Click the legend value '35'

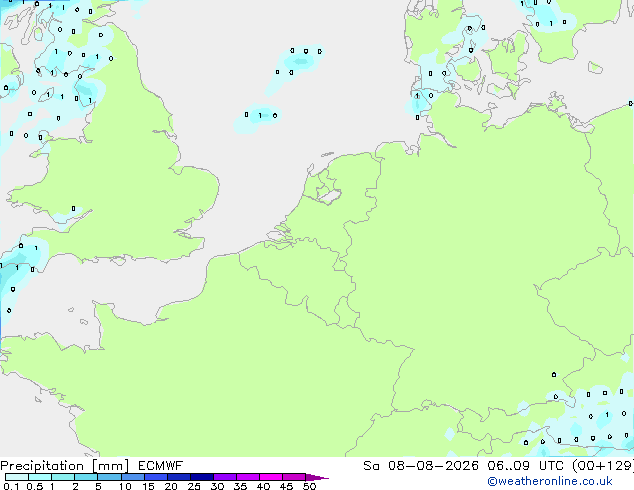[240, 486]
